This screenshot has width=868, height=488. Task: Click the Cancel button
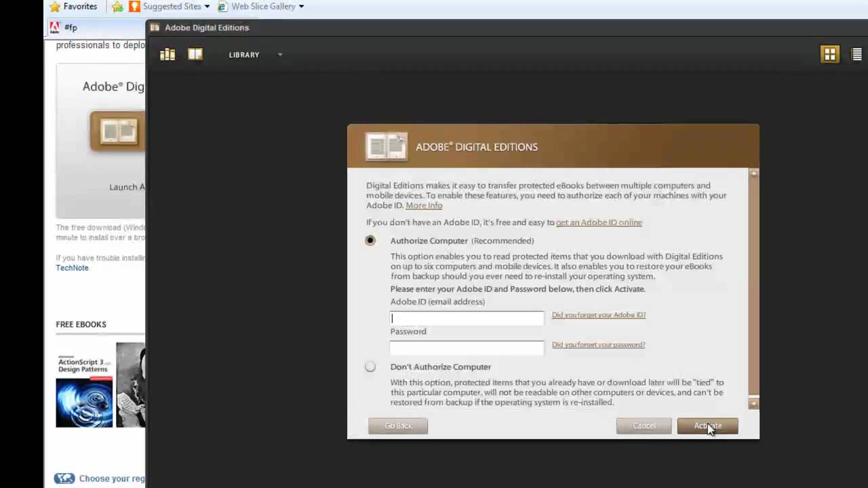click(x=644, y=426)
